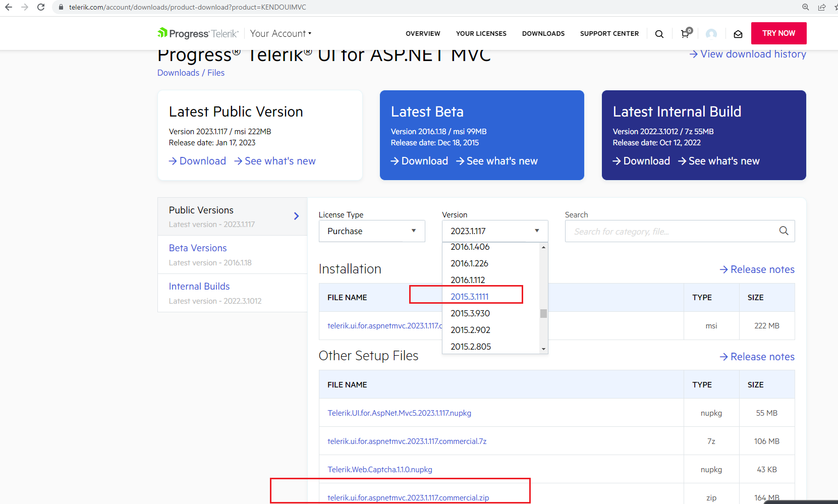
Task: Collapse the Version dropdown showing 2023.1.117
Action: pyautogui.click(x=494, y=231)
